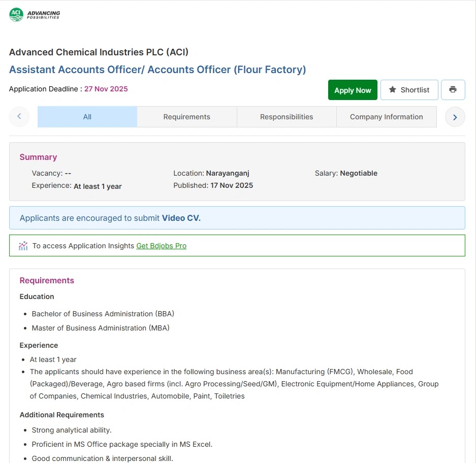This screenshot has width=476, height=463.
Task: Go to the Company Information tab
Action: click(x=386, y=117)
